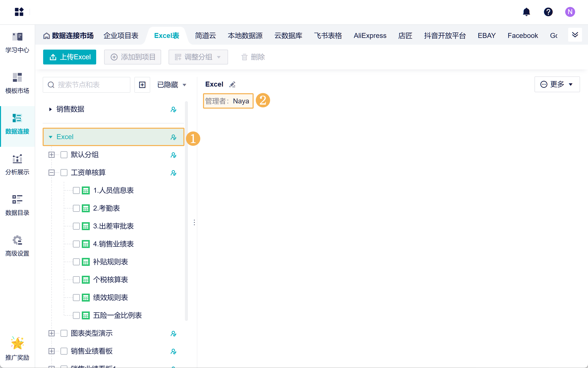Switch to the 简道云 tab
Screen dimensions: 588x368
coord(205,36)
